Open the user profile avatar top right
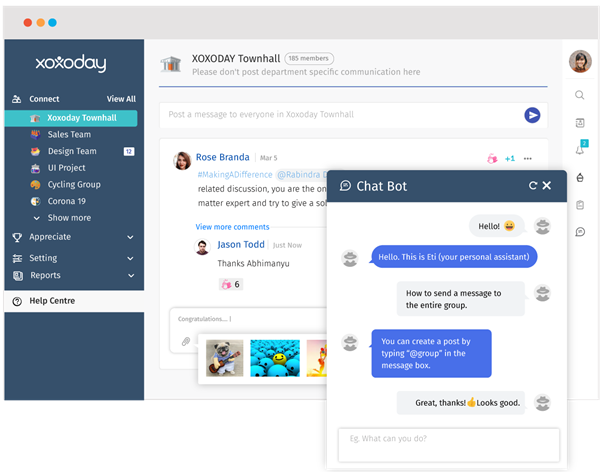Screen dimensions: 602x472 point(580,61)
